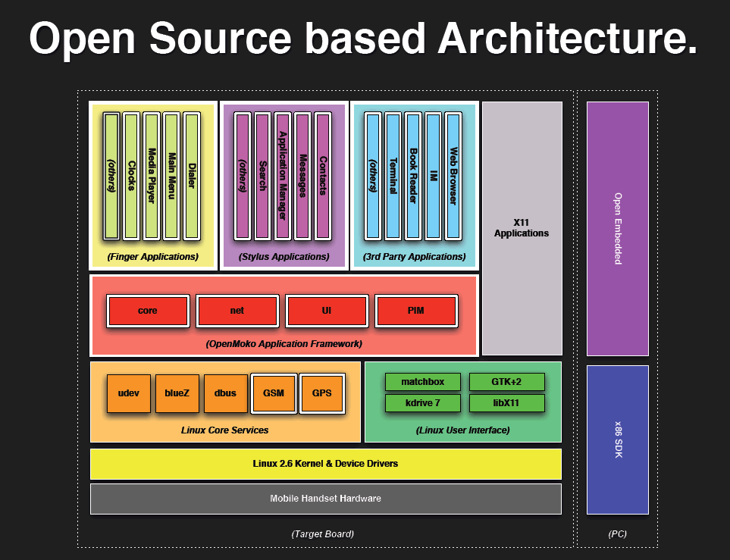Screen dimensions: 730x560
Task: Click the Search bar in Stylus Applications
Action: tap(262, 176)
